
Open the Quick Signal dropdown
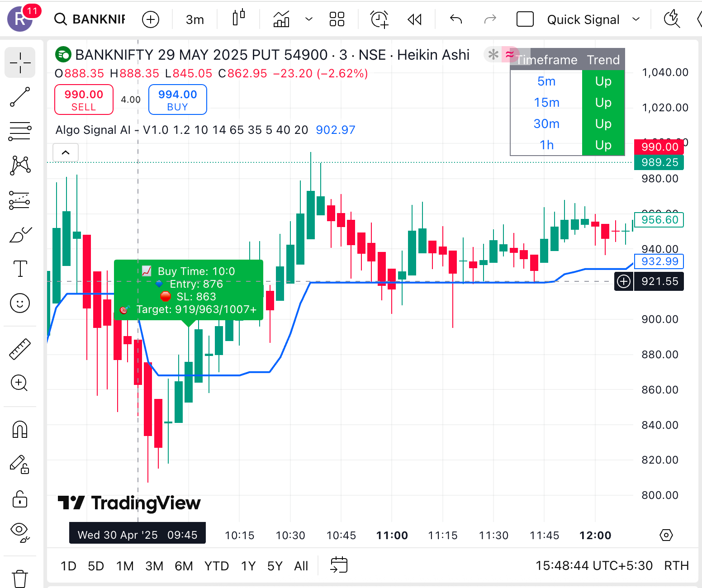point(637,19)
